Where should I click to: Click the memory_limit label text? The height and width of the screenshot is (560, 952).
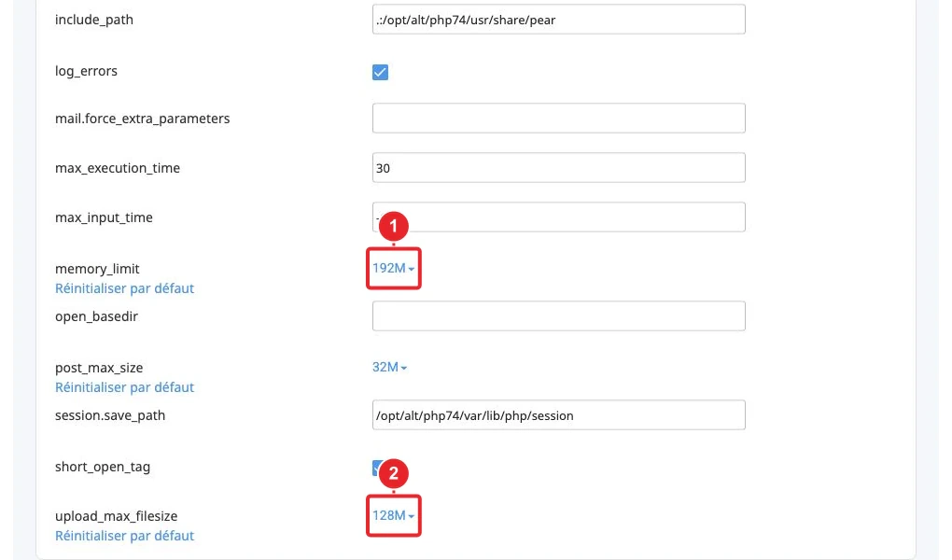tap(97, 269)
